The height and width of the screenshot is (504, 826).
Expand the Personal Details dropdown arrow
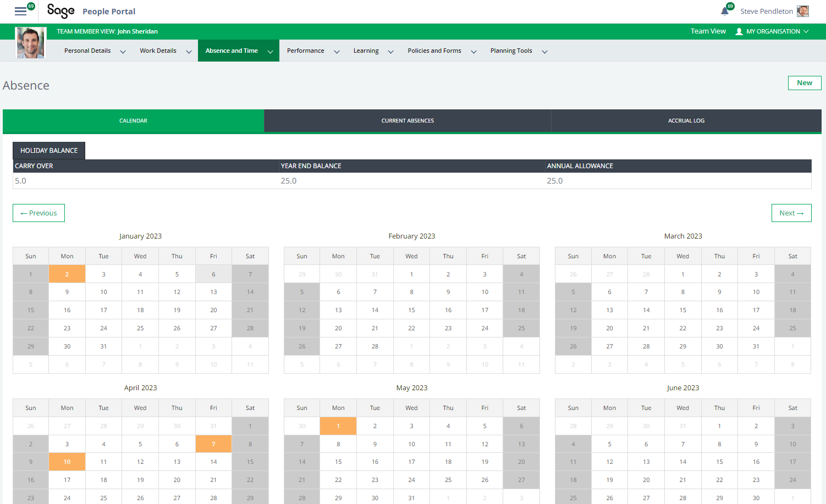tap(123, 52)
